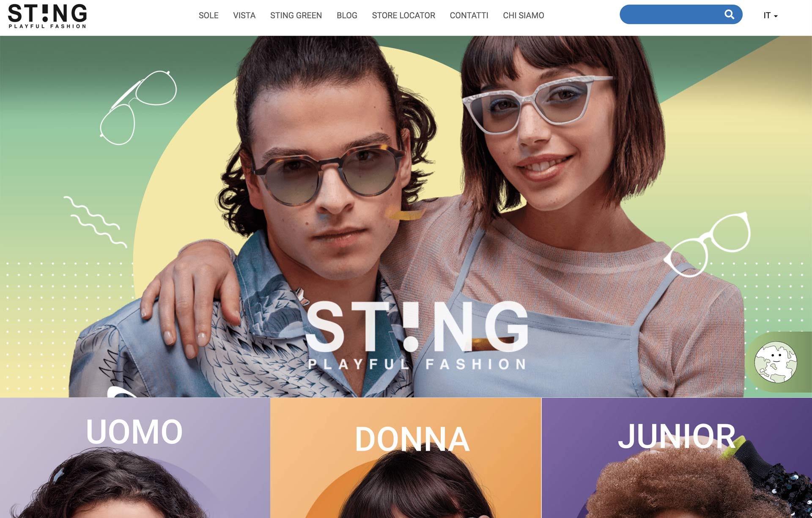Open the STORE LOCATOR page
The width and height of the screenshot is (812, 518).
403,16
